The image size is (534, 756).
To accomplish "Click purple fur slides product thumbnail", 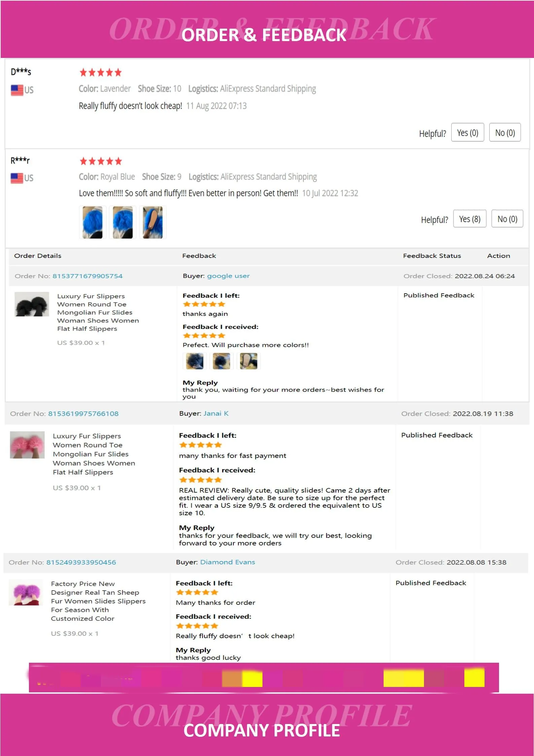I will pos(26,593).
